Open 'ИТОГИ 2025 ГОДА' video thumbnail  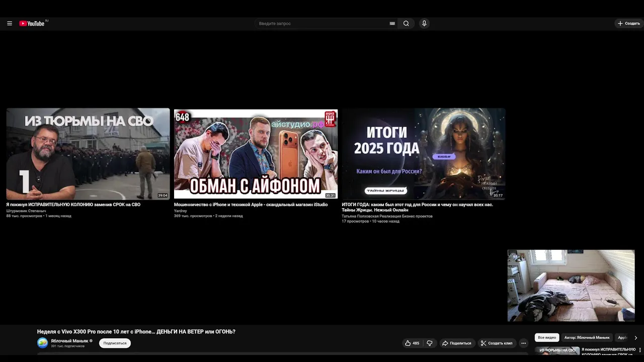(424, 154)
